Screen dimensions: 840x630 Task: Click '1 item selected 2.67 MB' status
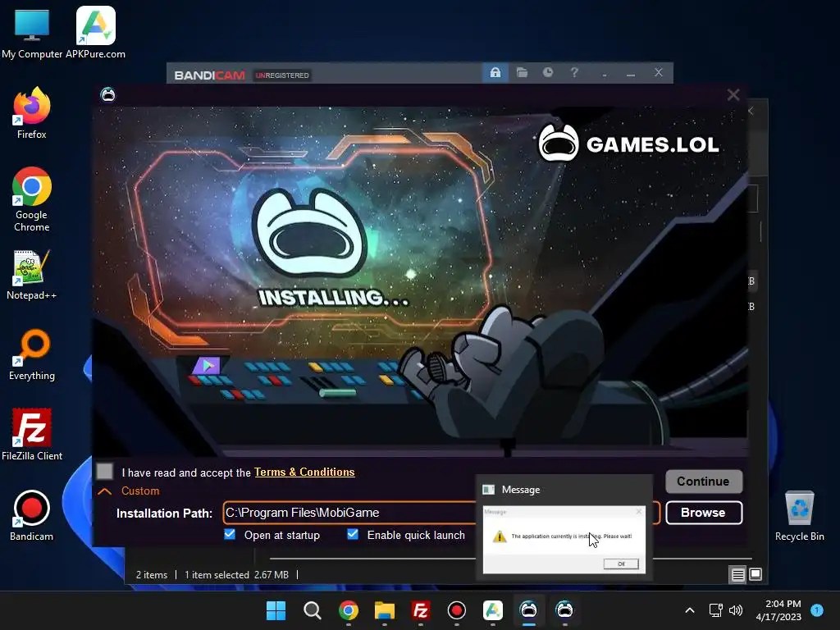click(x=236, y=575)
